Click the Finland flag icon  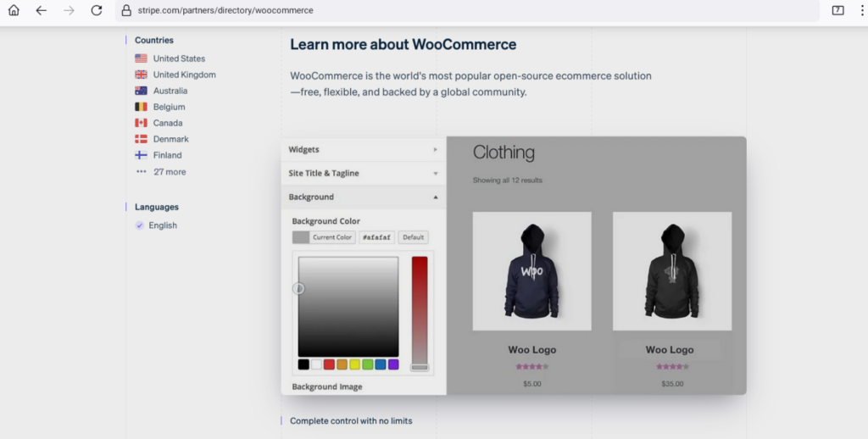click(141, 155)
